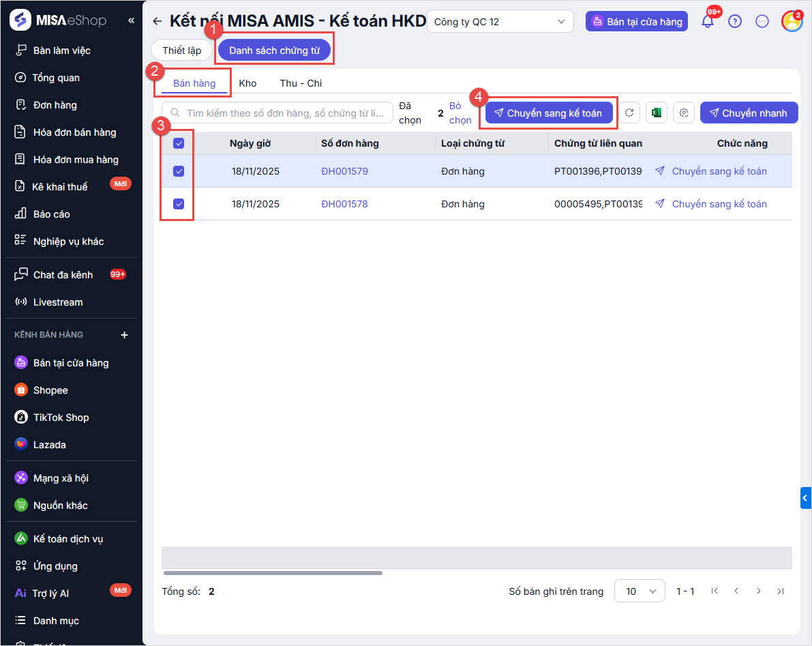Click the Chuyển nhanh button
Image resolution: width=812 pixels, height=646 pixels.
click(x=749, y=113)
